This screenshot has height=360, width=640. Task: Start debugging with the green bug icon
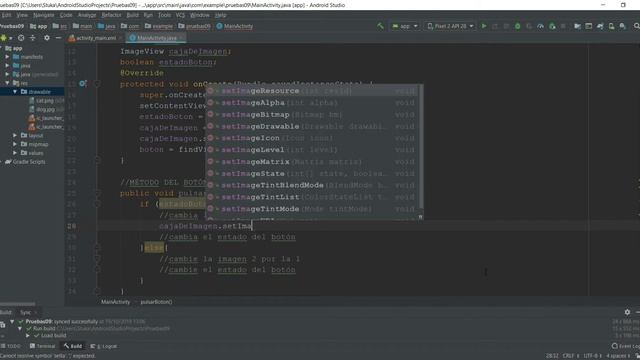click(x=518, y=26)
